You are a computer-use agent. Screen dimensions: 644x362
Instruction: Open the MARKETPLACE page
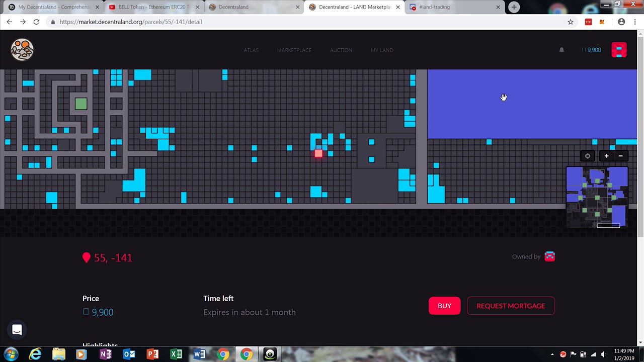(x=294, y=50)
